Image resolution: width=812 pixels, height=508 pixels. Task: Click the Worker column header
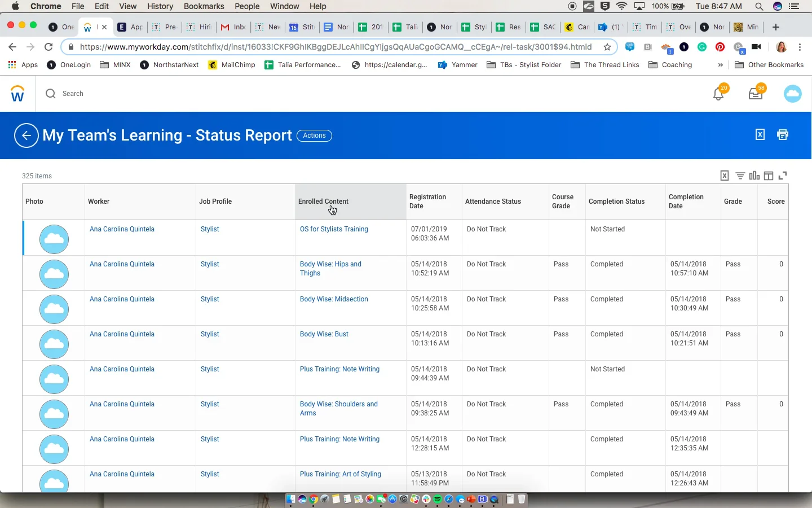pos(140,202)
